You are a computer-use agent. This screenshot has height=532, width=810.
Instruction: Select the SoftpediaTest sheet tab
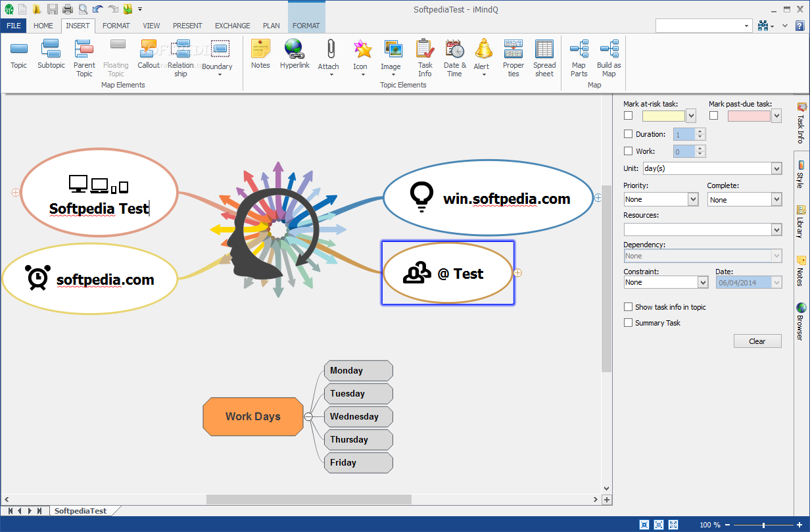pos(80,511)
